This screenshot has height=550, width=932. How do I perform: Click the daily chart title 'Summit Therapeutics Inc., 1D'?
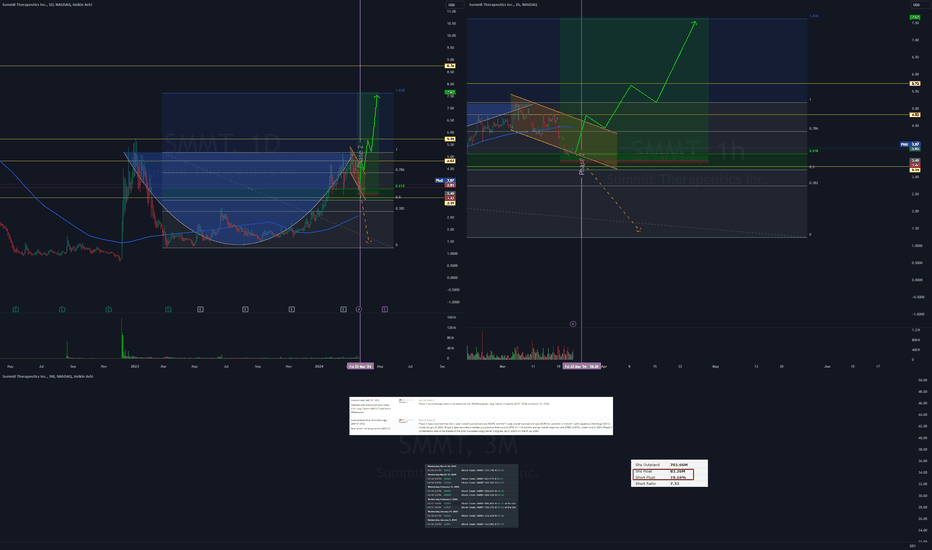pyautogui.click(x=47, y=4)
